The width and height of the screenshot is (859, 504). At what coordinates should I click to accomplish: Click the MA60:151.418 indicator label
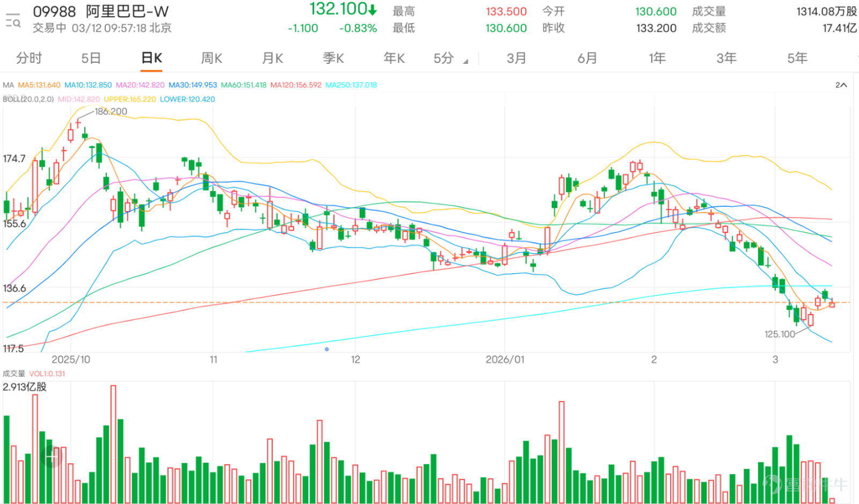point(244,85)
